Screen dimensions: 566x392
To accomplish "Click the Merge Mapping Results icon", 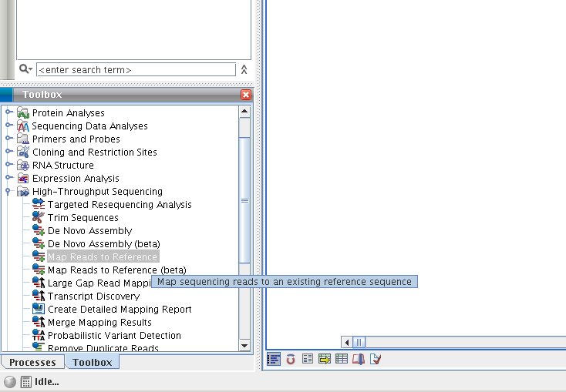I will [39, 322].
